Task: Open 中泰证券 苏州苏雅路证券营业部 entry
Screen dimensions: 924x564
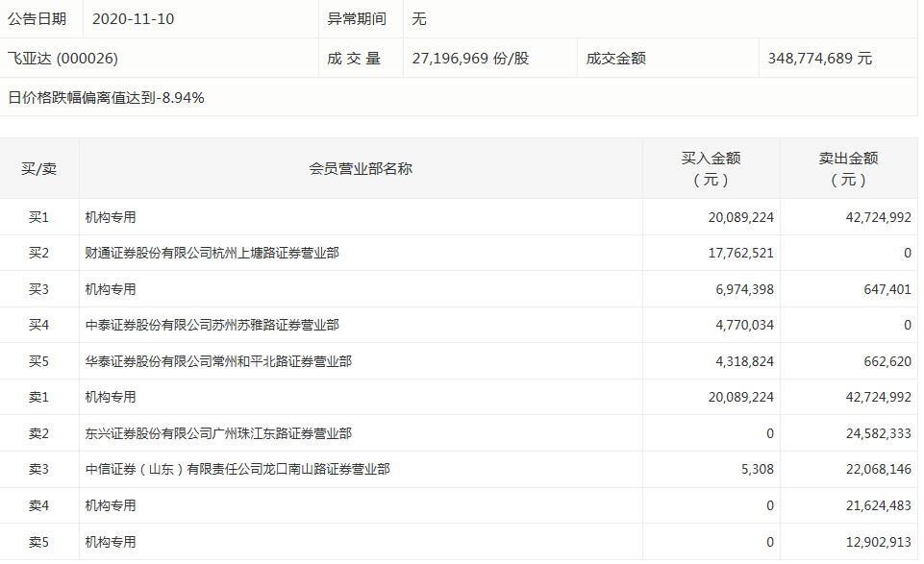Action: [x=212, y=326]
